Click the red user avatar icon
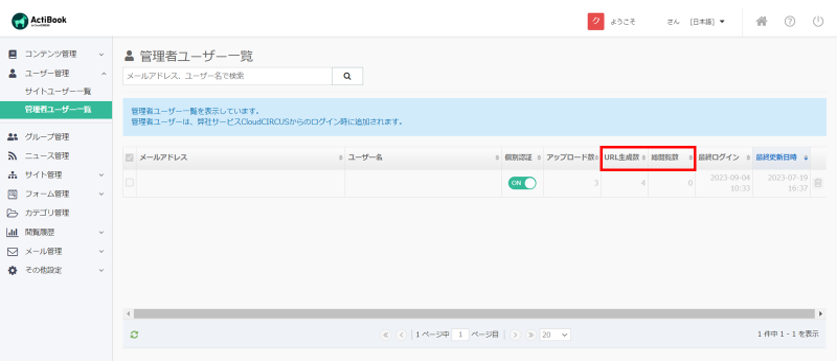The height and width of the screenshot is (361, 837). point(596,21)
